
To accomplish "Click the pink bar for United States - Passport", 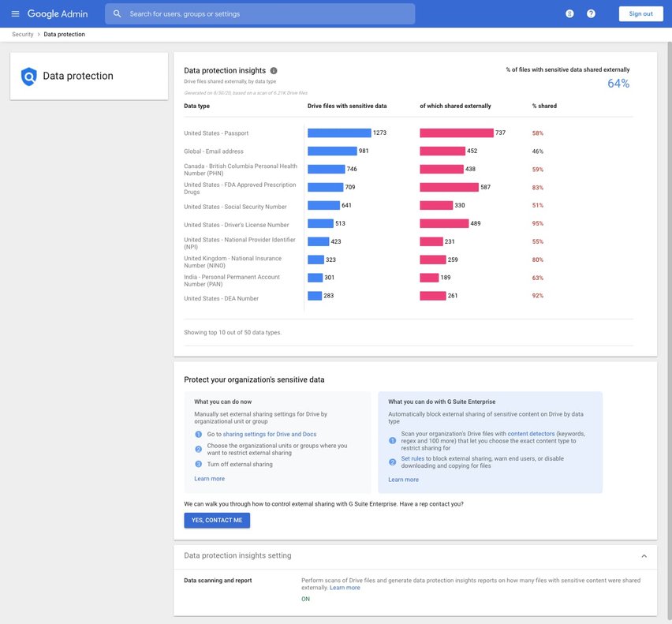I will pos(457,133).
